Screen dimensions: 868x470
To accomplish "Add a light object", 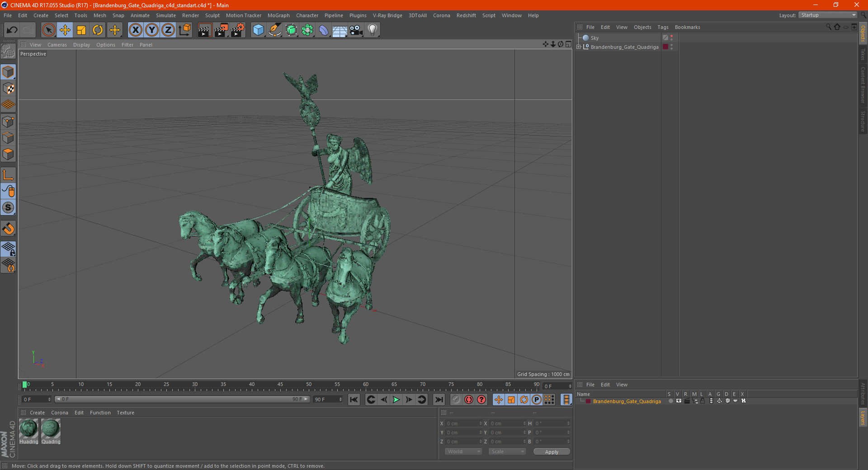I will click(x=372, y=30).
